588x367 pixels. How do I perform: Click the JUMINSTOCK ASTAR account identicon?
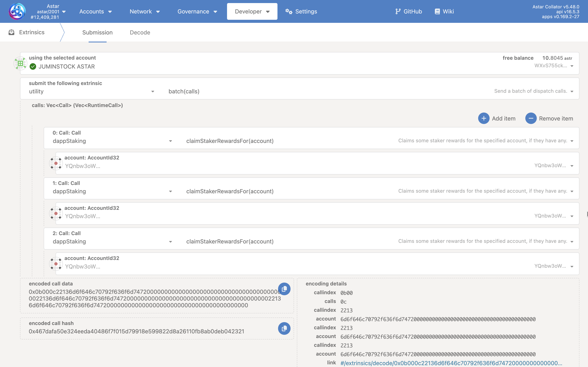(x=20, y=63)
